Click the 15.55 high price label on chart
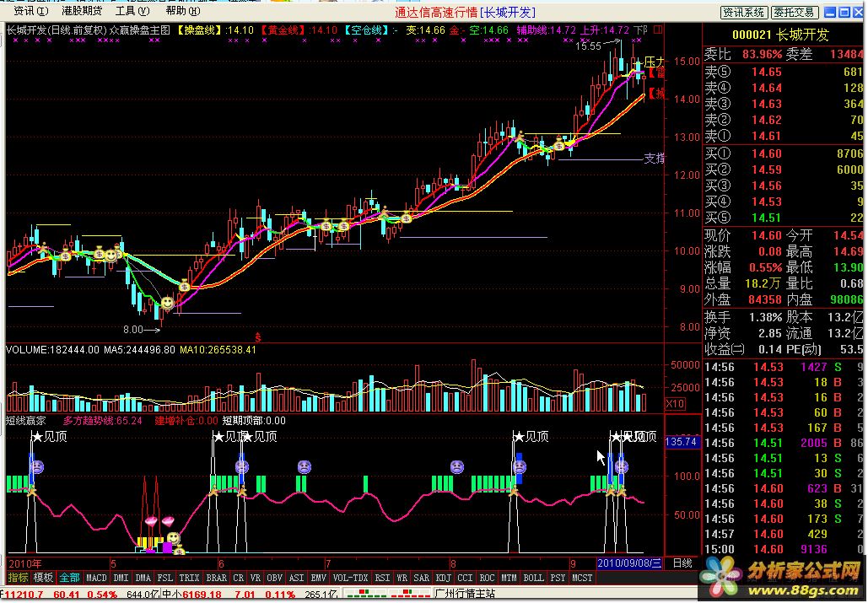The height and width of the screenshot is (603, 868). click(x=588, y=46)
